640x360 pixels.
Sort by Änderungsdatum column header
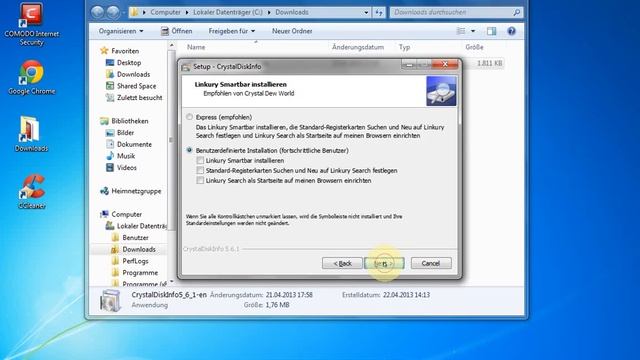[x=358, y=47]
